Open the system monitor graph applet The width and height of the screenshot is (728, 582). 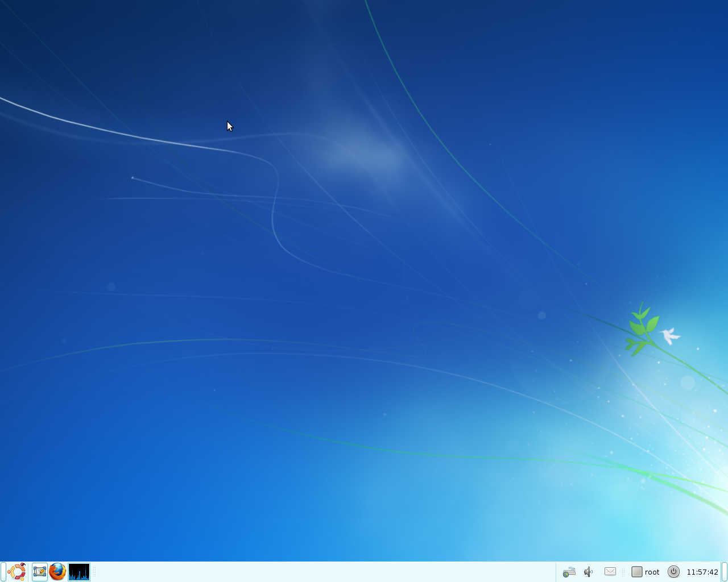coord(79,572)
